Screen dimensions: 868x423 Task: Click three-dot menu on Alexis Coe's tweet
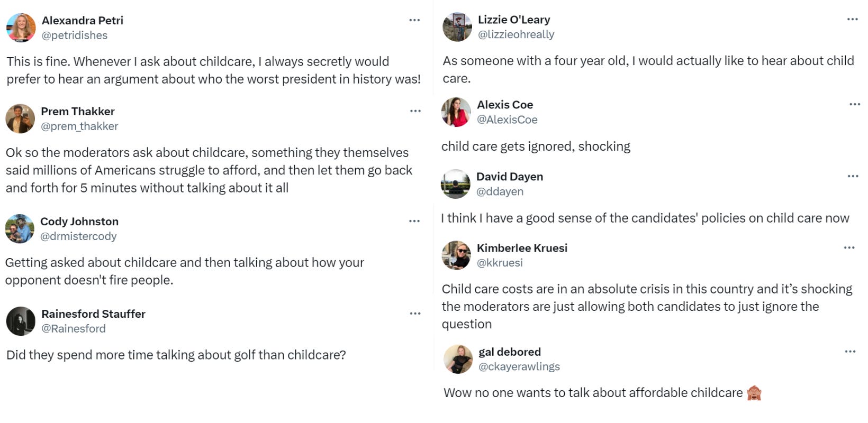click(855, 104)
